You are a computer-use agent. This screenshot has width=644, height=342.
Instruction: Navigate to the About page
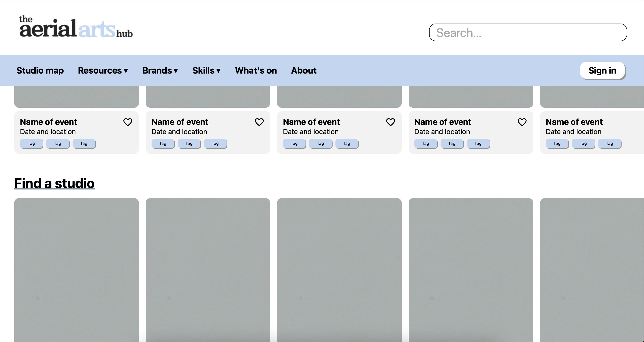[304, 70]
